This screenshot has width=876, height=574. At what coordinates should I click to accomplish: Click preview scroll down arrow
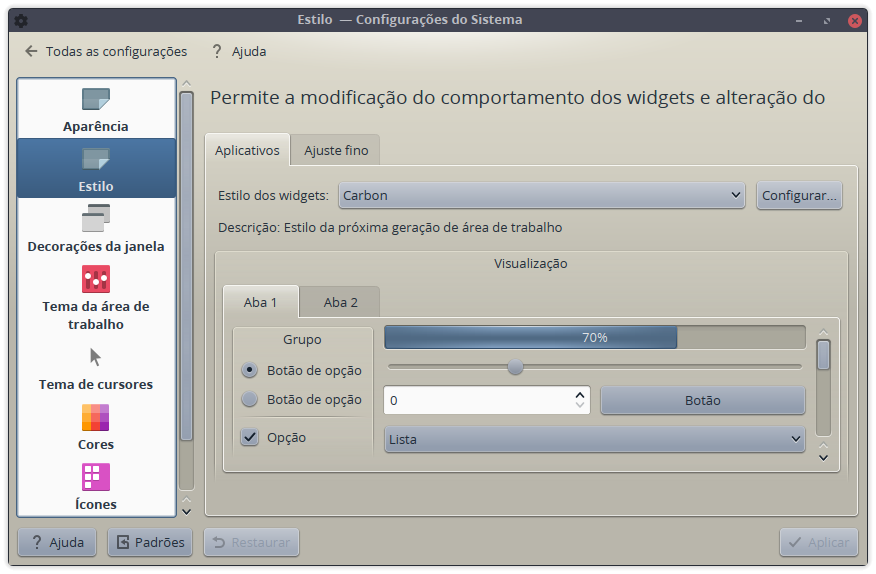[x=823, y=458]
